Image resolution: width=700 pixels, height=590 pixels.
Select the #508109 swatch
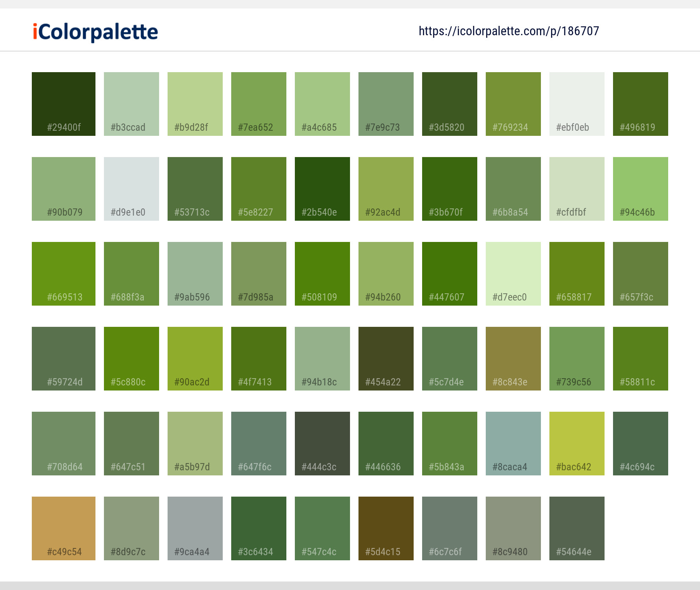[322, 274]
